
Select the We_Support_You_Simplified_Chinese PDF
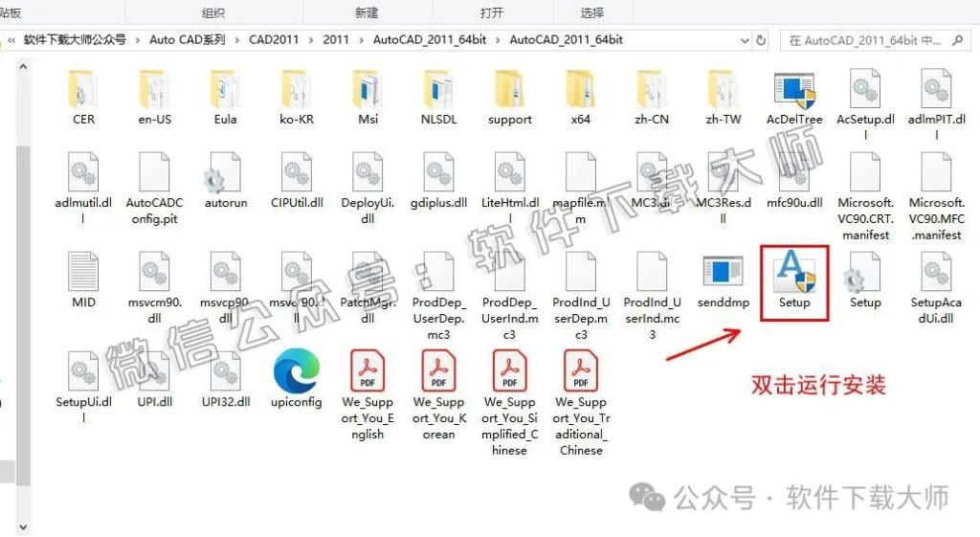click(x=509, y=403)
